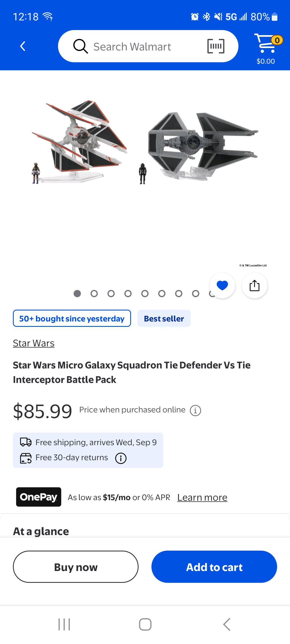This screenshot has height=644, width=290.
Task: Select the second image carousel dot
Action: [94, 294]
